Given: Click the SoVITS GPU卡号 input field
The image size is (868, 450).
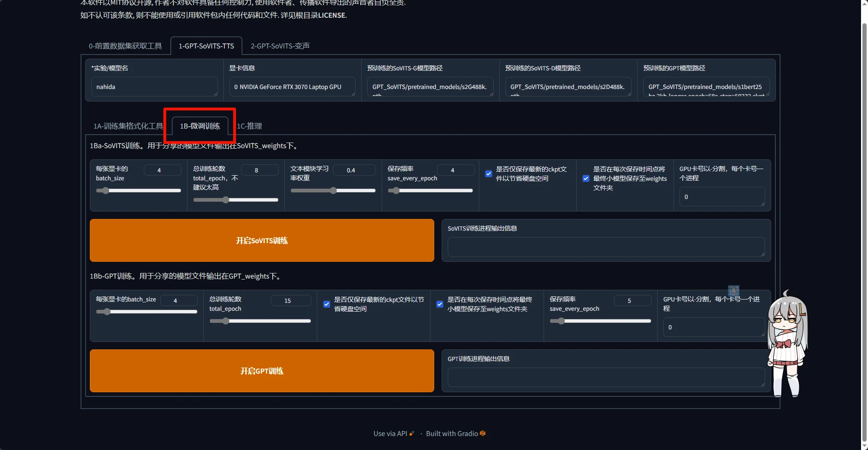Looking at the screenshot, I should point(721,197).
